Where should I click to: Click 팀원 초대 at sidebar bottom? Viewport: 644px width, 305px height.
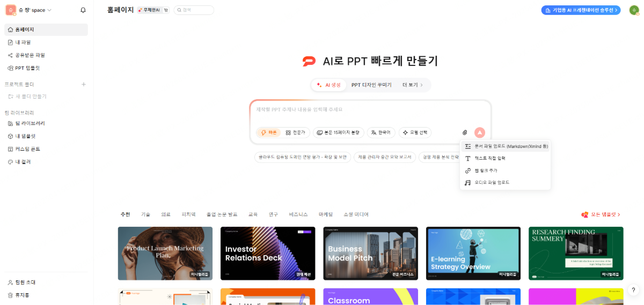(46, 282)
